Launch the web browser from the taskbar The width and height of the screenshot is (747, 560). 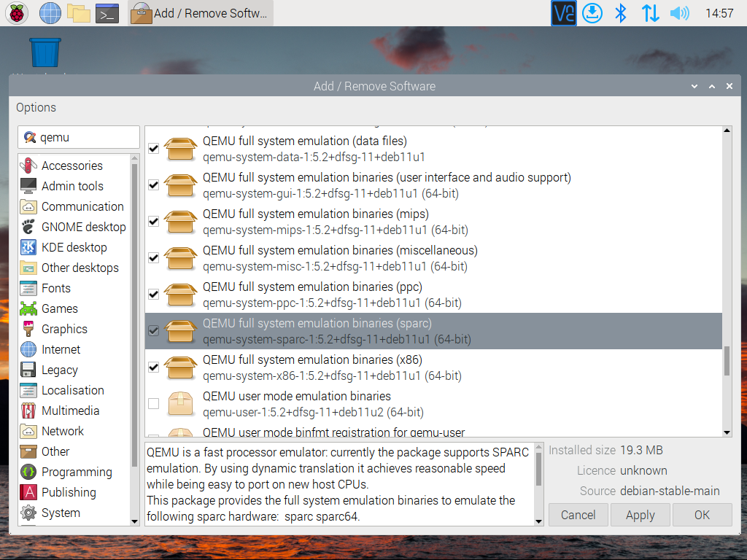(x=50, y=13)
